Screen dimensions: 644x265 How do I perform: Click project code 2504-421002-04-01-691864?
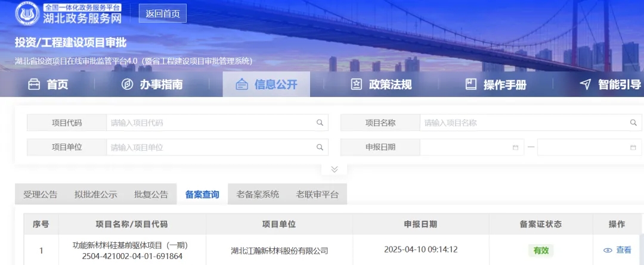132,257
